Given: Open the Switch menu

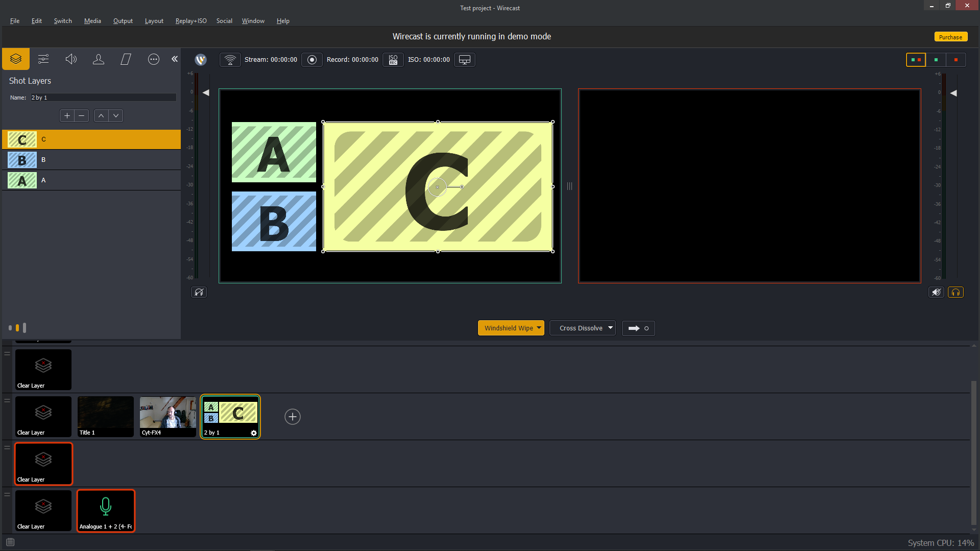Looking at the screenshot, I should click(63, 21).
